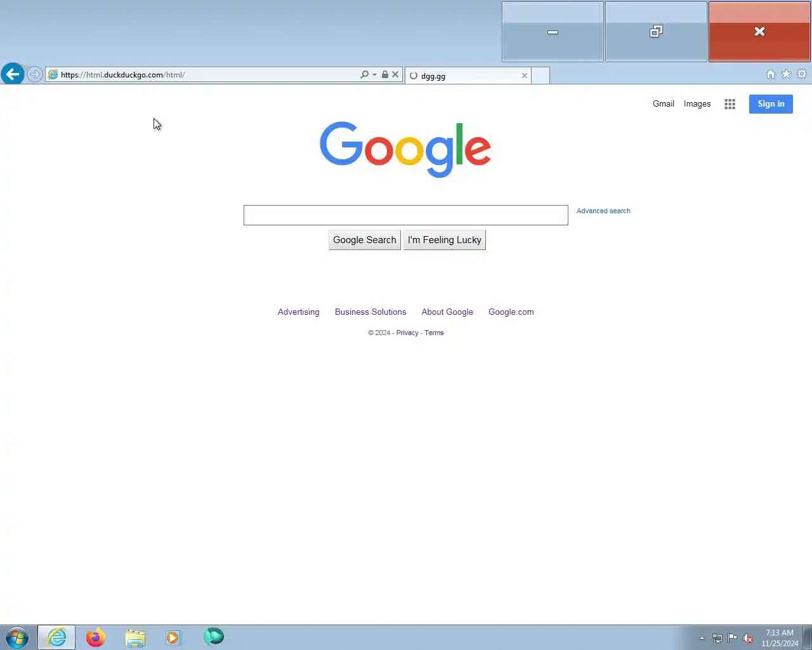Open the Home page icon
Screen dimensions: 812x650
tap(771, 74)
